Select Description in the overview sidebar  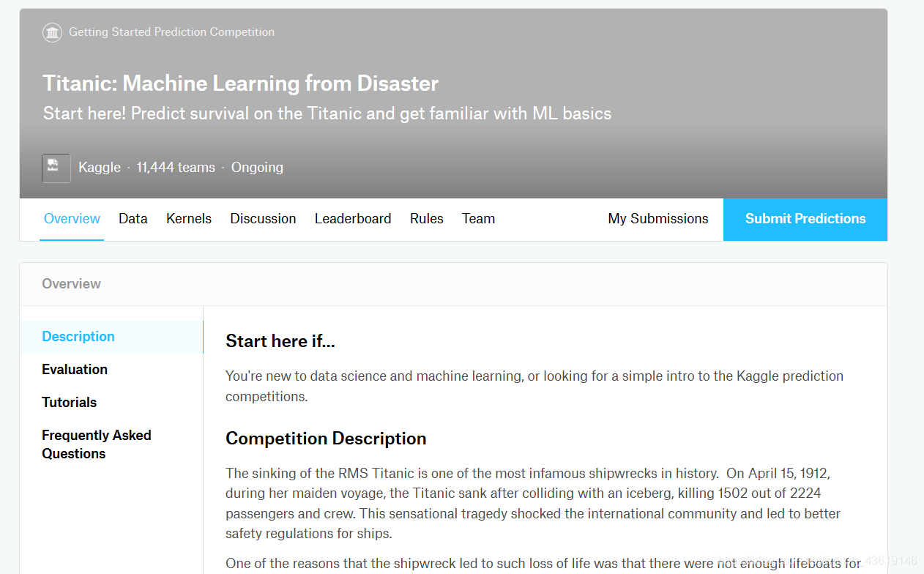point(111,337)
